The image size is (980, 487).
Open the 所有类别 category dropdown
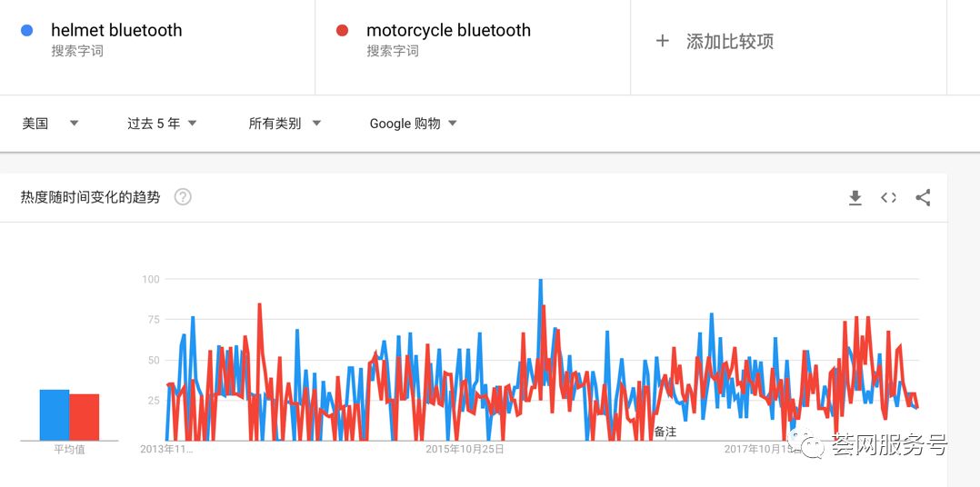click(x=285, y=124)
